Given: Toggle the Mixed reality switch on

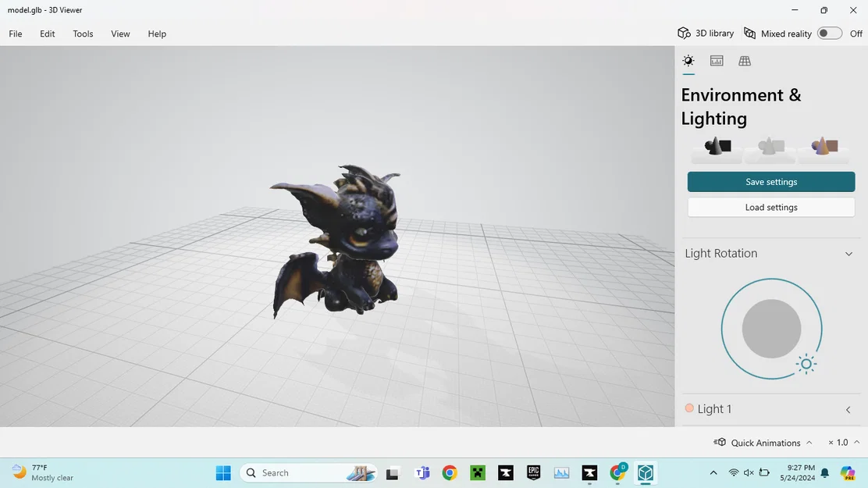Looking at the screenshot, I should tap(829, 34).
